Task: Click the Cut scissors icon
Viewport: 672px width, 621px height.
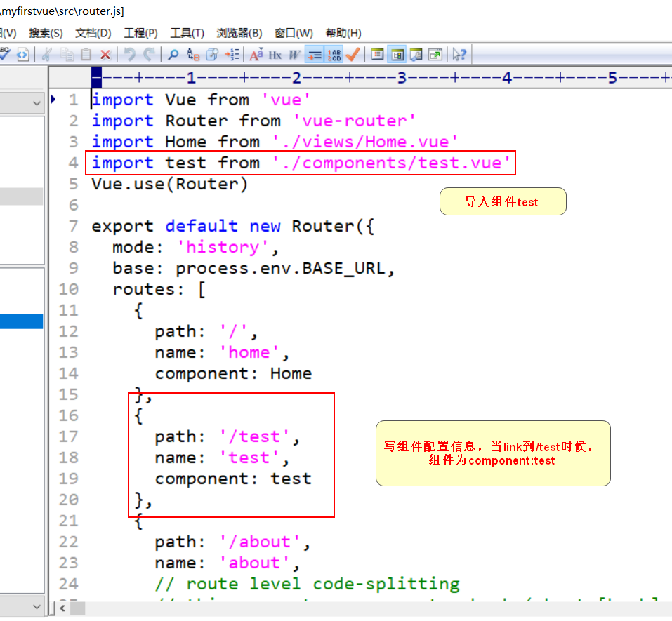Action: pyautogui.click(x=47, y=55)
